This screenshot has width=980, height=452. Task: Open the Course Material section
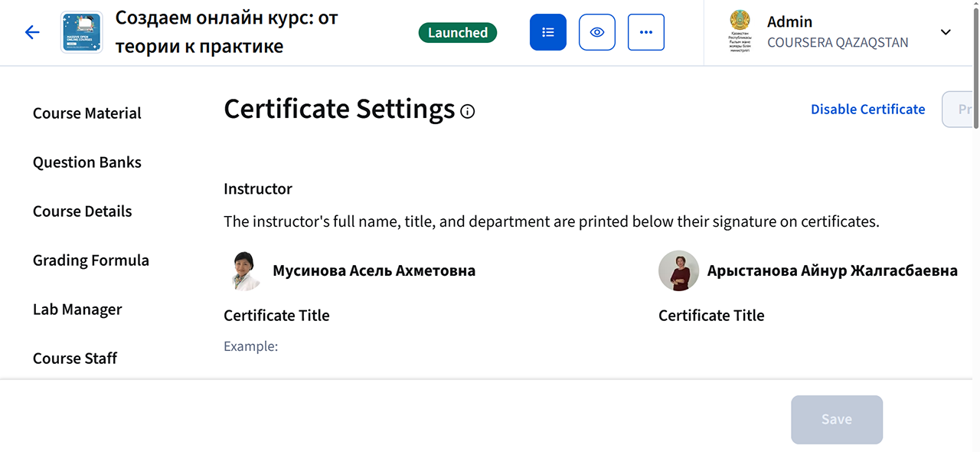[x=87, y=113]
